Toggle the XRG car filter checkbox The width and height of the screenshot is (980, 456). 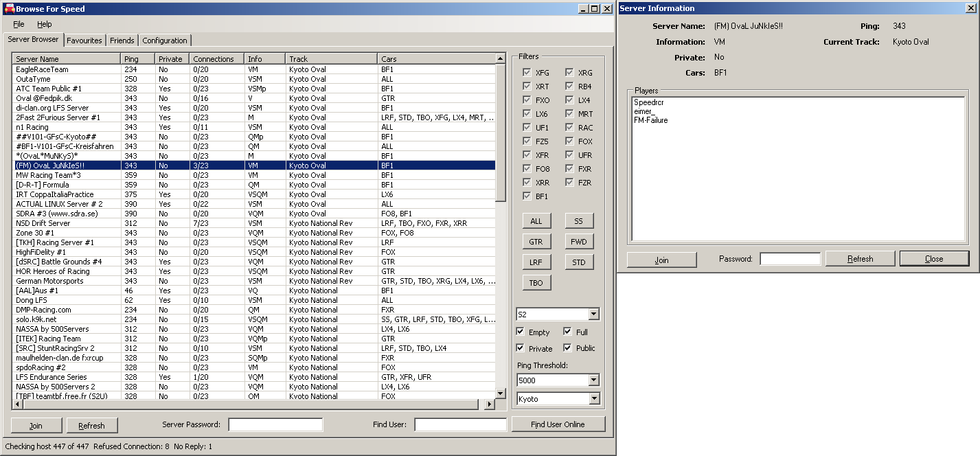pos(569,72)
